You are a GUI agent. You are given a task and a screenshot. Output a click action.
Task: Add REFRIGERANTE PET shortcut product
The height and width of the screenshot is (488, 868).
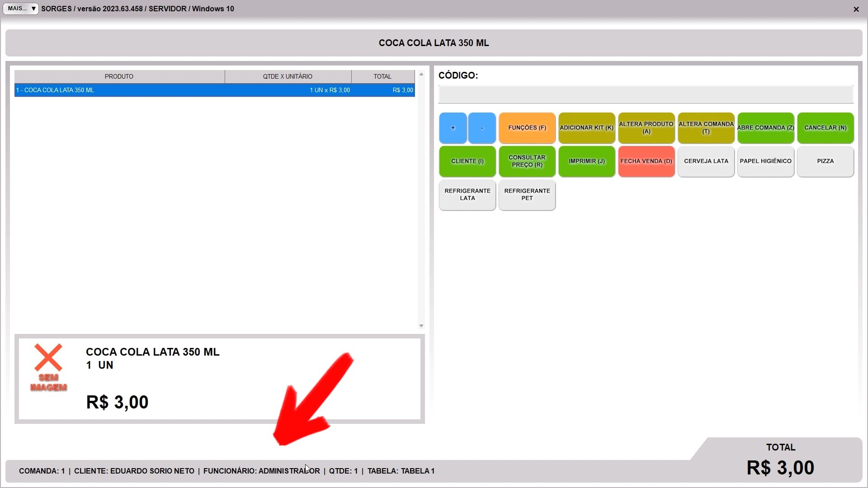point(527,195)
